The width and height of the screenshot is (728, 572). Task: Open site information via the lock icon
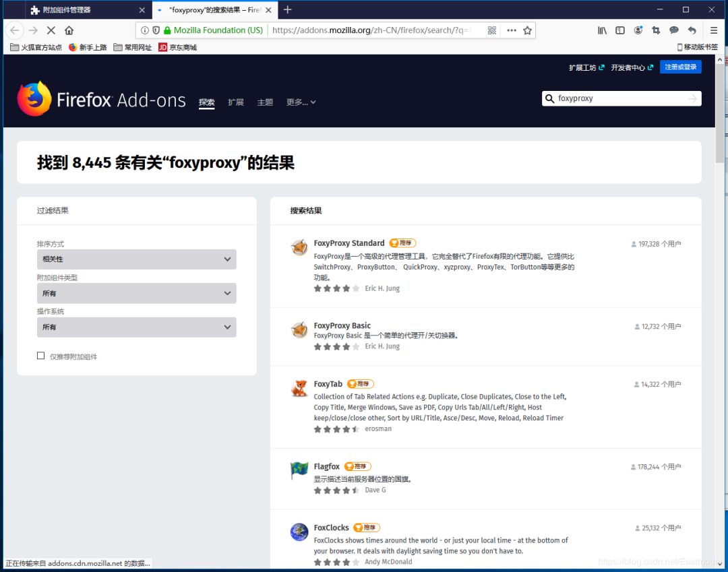click(x=166, y=30)
